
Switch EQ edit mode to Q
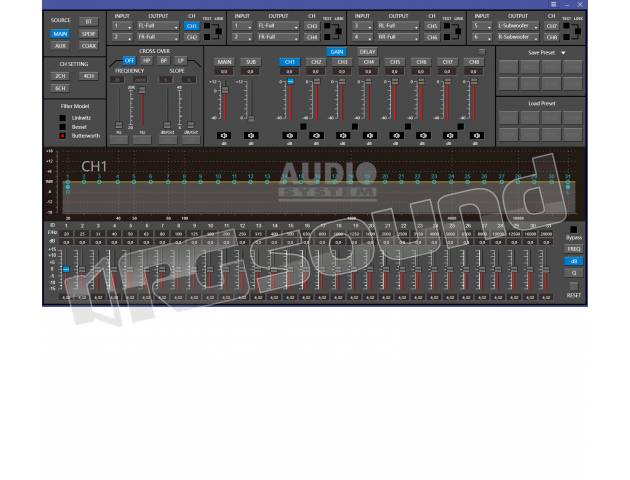[x=573, y=273]
